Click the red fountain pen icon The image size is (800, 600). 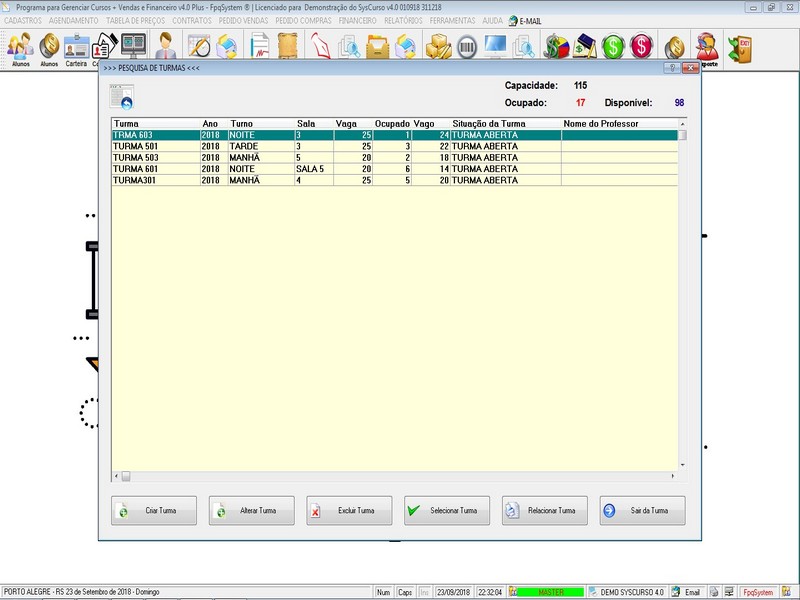tap(321, 46)
